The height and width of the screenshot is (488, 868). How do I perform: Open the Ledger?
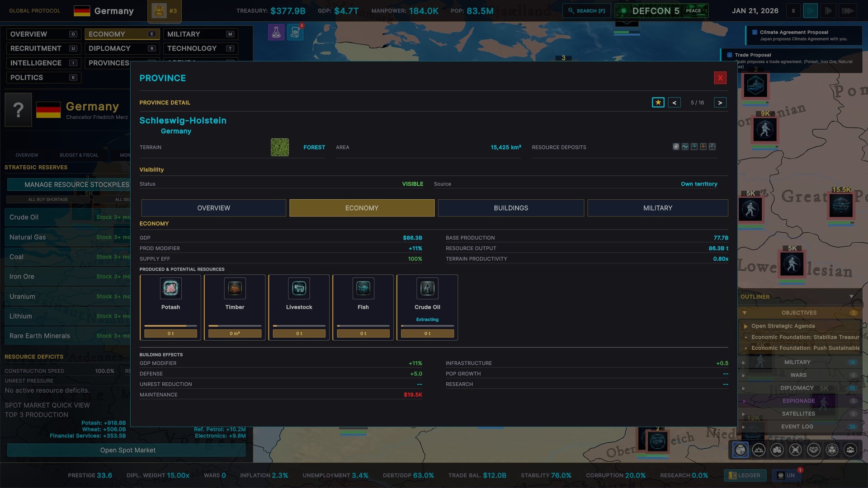pos(745,475)
